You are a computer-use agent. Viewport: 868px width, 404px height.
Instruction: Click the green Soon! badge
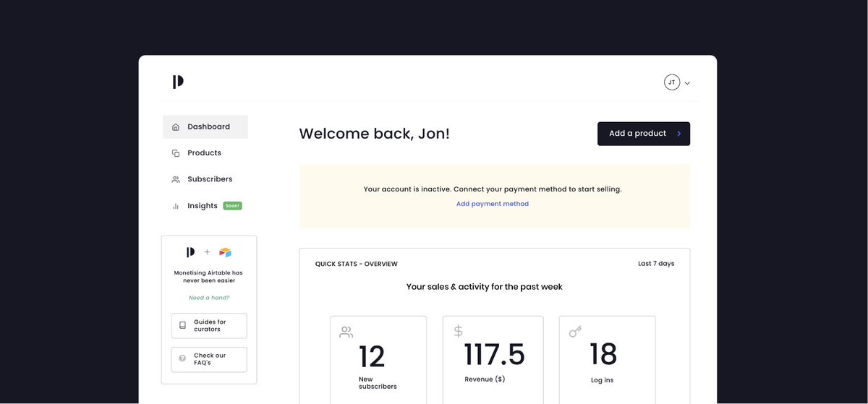[232, 206]
